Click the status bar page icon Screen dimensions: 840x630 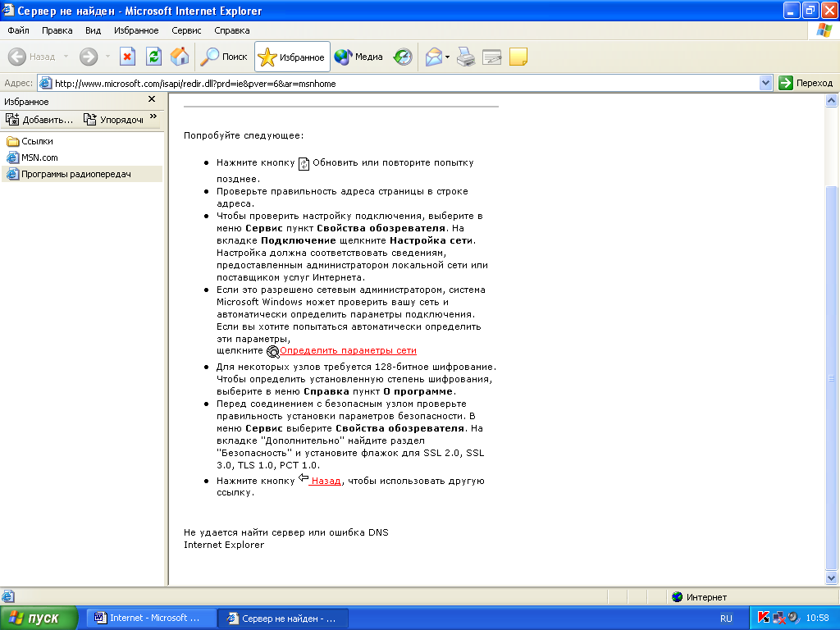7,596
